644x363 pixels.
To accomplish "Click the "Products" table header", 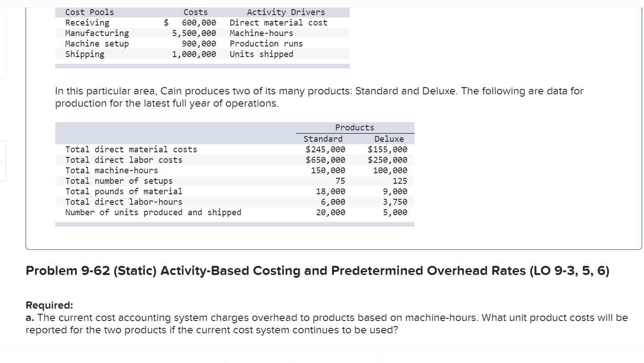I will click(x=355, y=128).
